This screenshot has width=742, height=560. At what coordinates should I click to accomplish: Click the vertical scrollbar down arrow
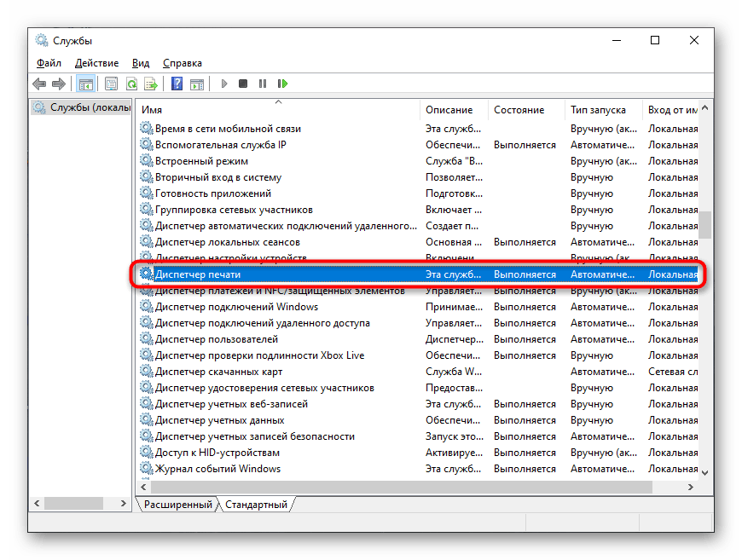[705, 471]
